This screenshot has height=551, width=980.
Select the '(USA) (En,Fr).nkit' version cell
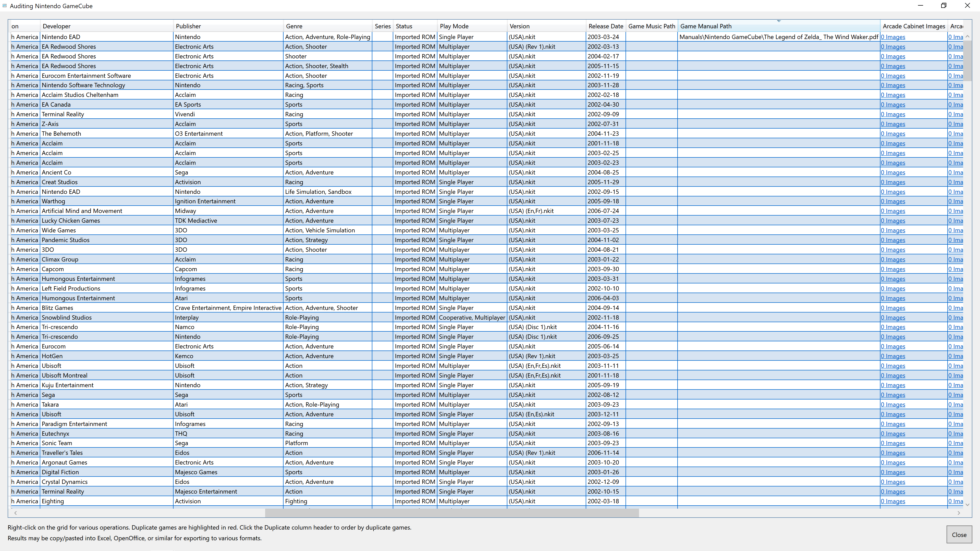547,211
